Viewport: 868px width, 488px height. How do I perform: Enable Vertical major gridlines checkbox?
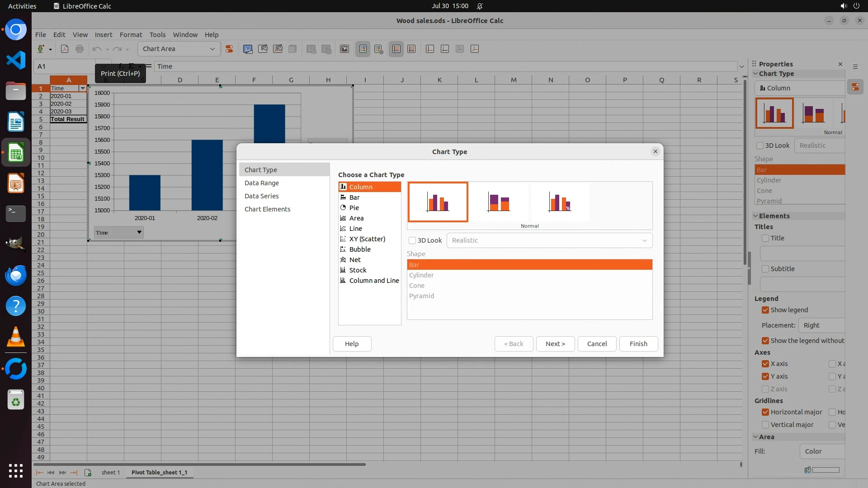(x=765, y=425)
